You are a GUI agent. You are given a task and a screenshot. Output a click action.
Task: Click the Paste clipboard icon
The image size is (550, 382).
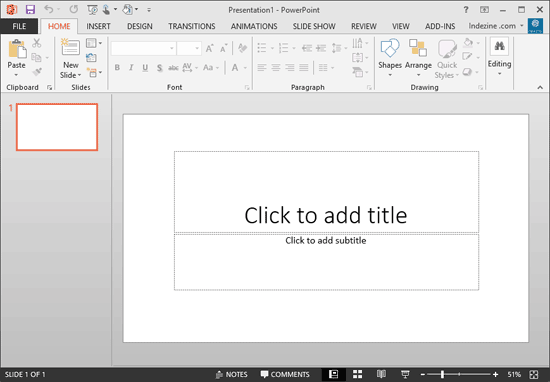[x=17, y=48]
